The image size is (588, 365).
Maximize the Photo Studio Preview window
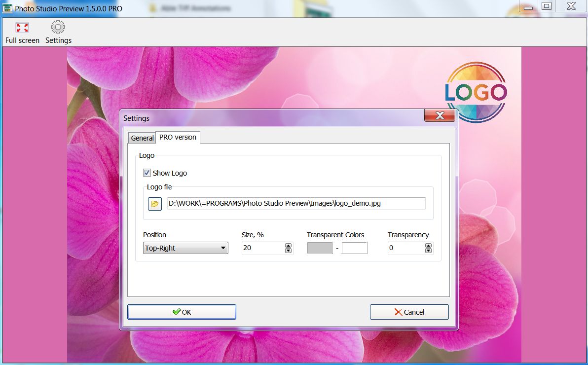546,6
